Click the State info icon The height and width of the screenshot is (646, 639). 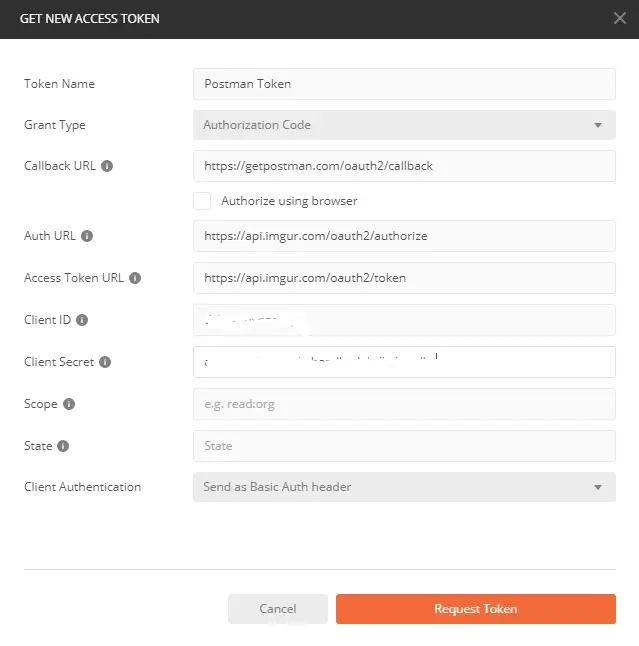63,446
